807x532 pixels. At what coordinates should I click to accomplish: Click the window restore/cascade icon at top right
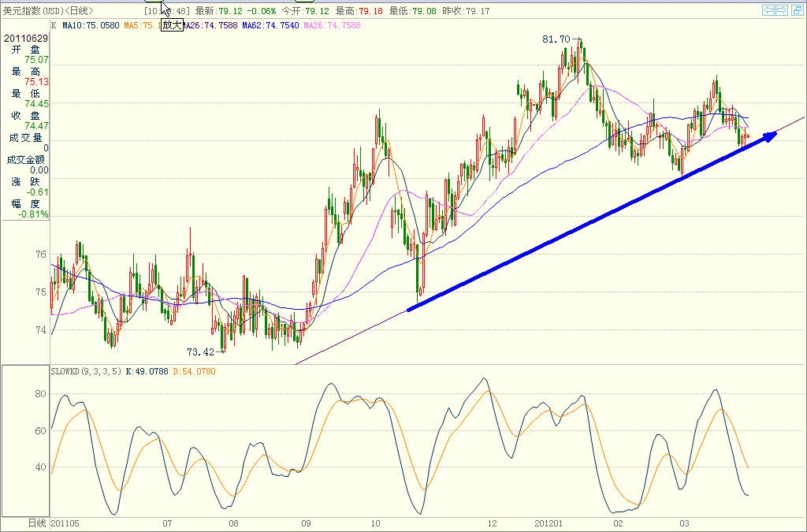(796, 10)
